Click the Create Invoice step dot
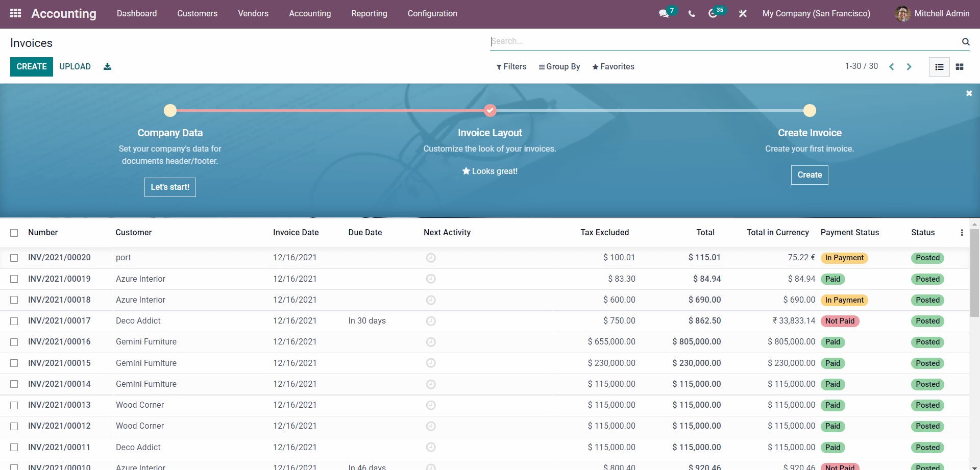The image size is (980, 470). click(810, 110)
